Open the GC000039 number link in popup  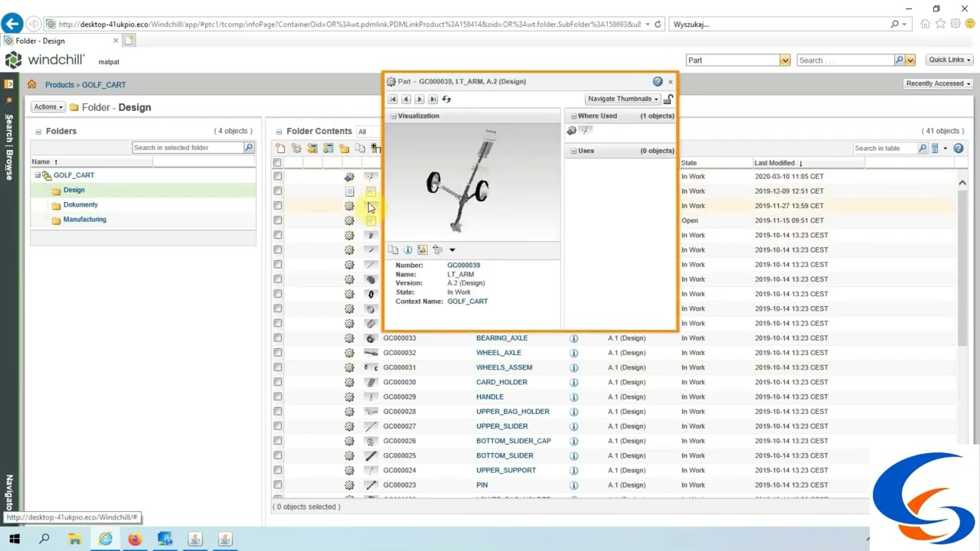464,266
